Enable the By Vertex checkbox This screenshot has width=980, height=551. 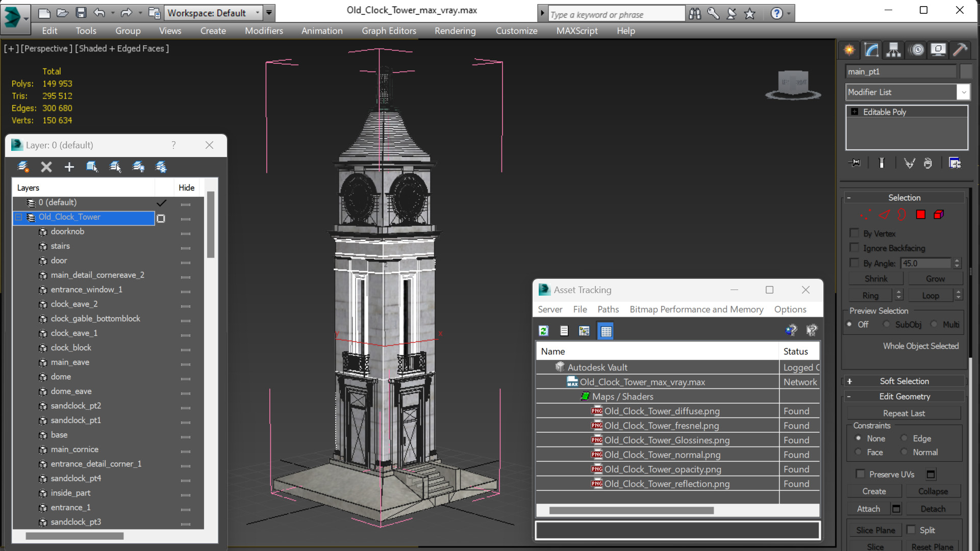854,233
